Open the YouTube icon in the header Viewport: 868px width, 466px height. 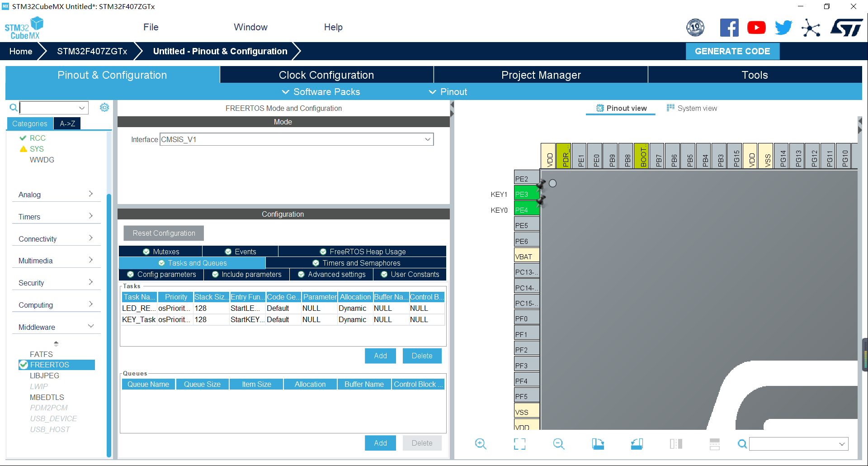pos(756,28)
